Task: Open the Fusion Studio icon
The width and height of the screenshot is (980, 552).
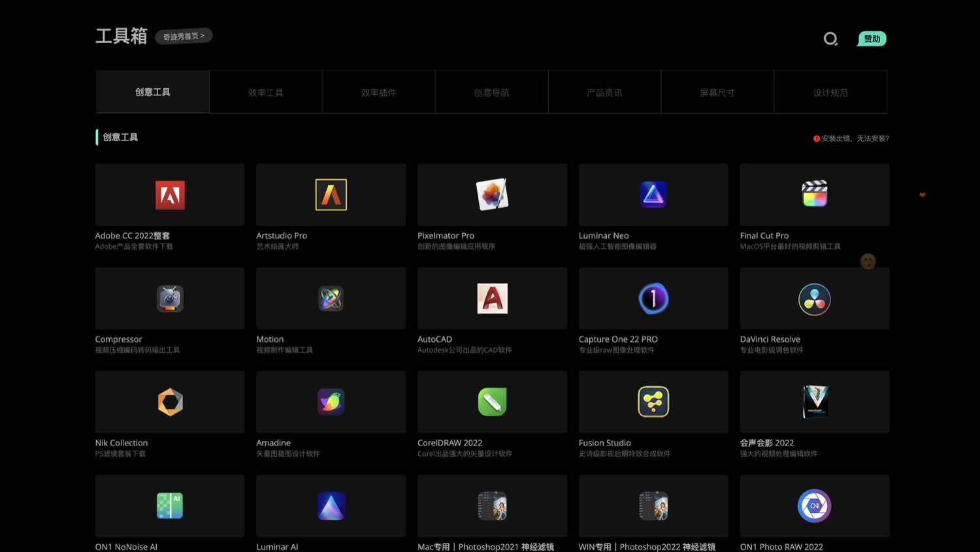Action: coord(653,402)
